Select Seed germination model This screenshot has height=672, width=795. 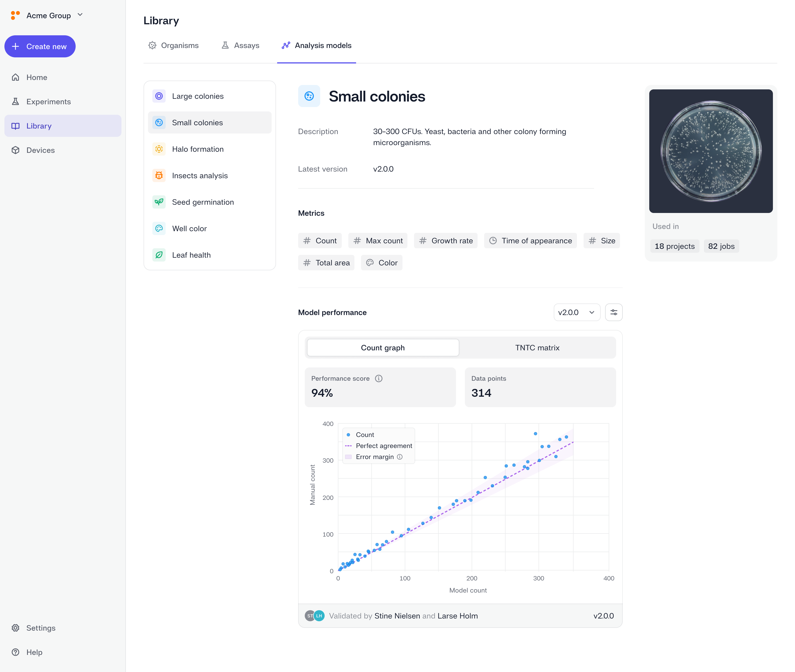pos(210,202)
